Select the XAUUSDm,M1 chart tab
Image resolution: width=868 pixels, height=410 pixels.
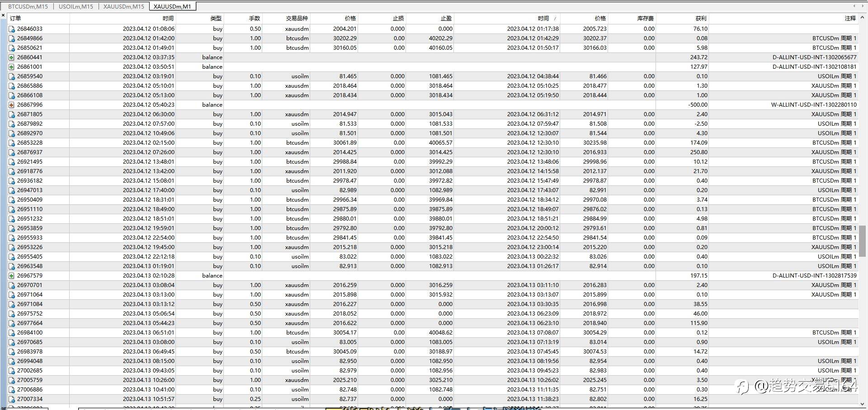(x=172, y=6)
